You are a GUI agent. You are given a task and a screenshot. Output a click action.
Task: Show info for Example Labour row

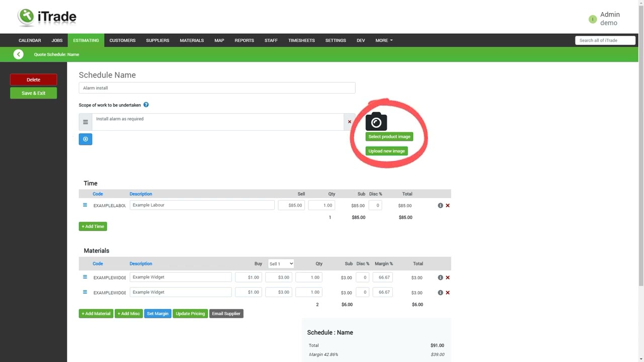point(440,206)
